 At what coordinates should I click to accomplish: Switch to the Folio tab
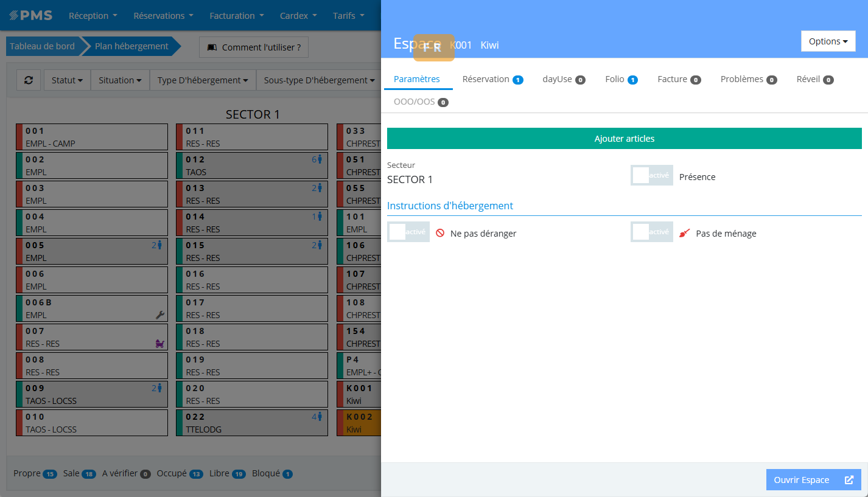pos(621,79)
